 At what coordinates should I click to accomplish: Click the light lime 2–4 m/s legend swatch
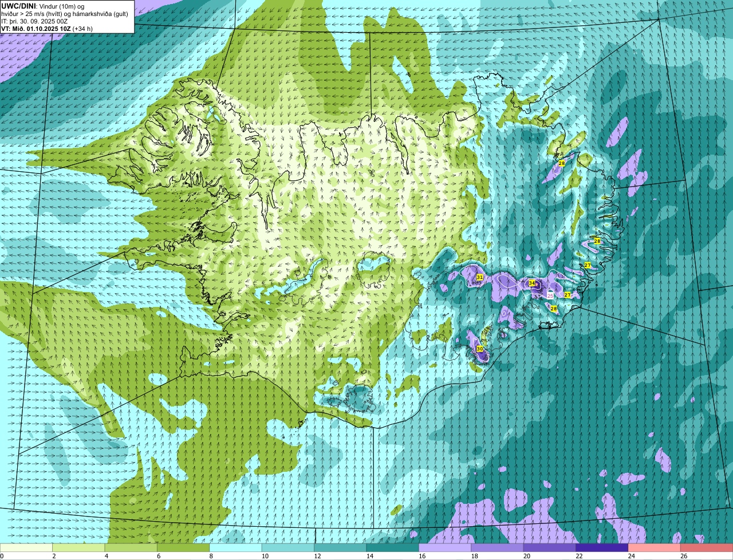tap(79, 548)
